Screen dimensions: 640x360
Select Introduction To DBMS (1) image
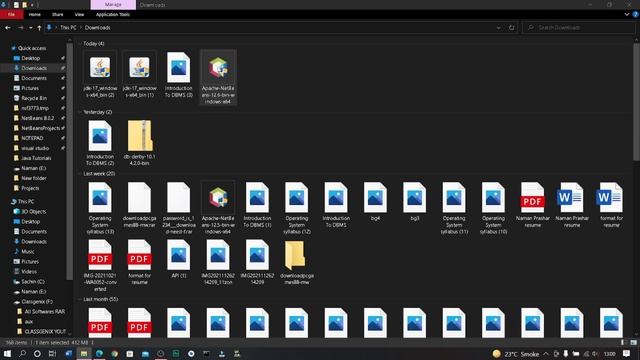(x=257, y=198)
